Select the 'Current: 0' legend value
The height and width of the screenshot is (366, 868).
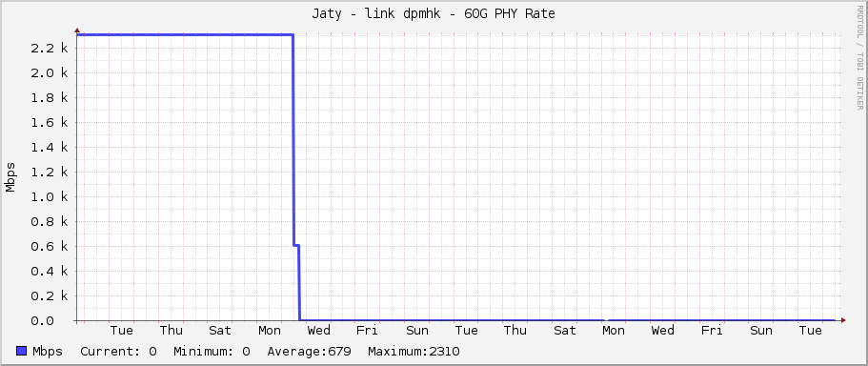click(118, 351)
